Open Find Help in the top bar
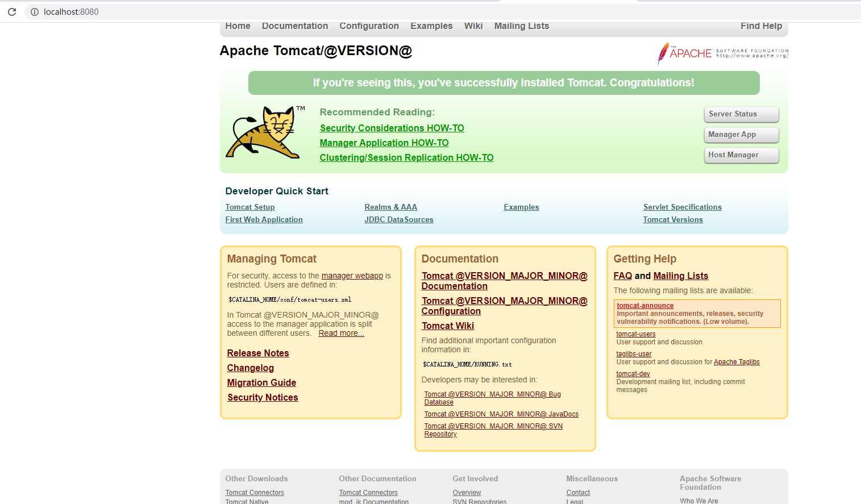Viewport: 861px width, 504px height. [761, 26]
